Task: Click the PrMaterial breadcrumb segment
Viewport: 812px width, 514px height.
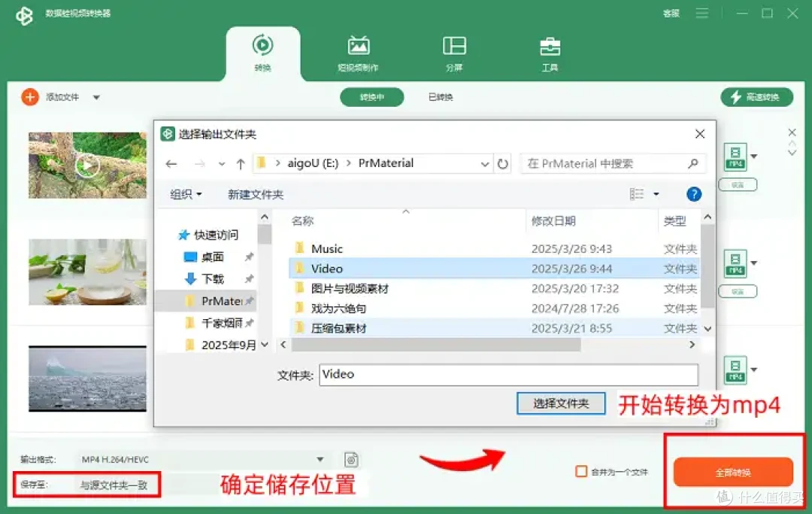Action: (386, 163)
